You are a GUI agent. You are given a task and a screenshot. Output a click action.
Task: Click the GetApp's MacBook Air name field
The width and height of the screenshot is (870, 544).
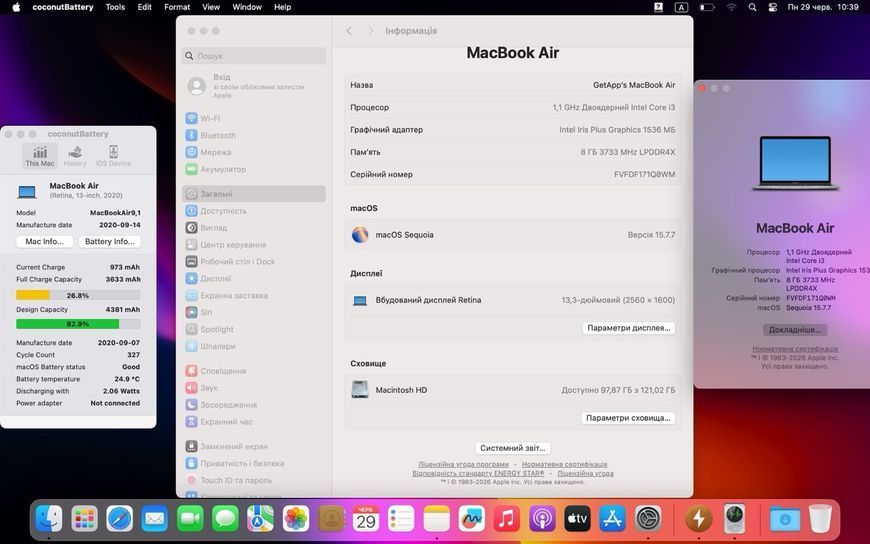634,85
